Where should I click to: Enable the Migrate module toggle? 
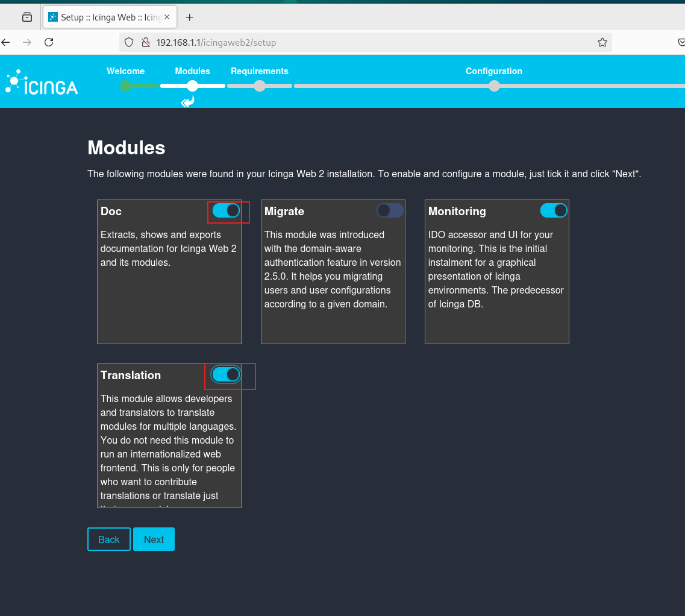tap(390, 211)
